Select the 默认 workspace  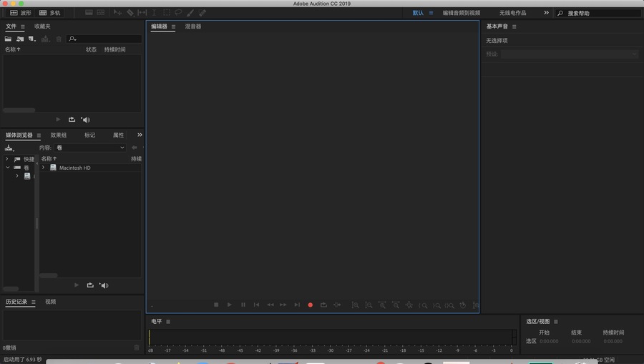point(418,13)
